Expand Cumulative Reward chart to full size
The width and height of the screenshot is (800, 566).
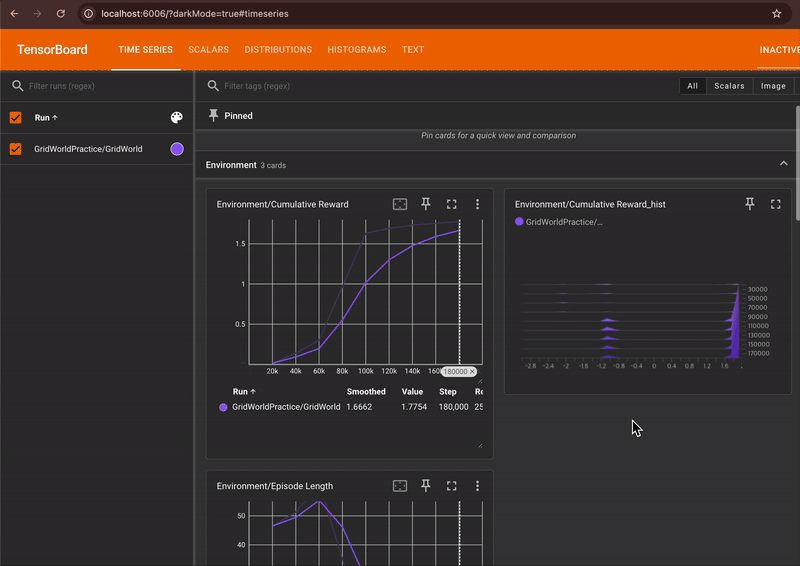(x=452, y=204)
